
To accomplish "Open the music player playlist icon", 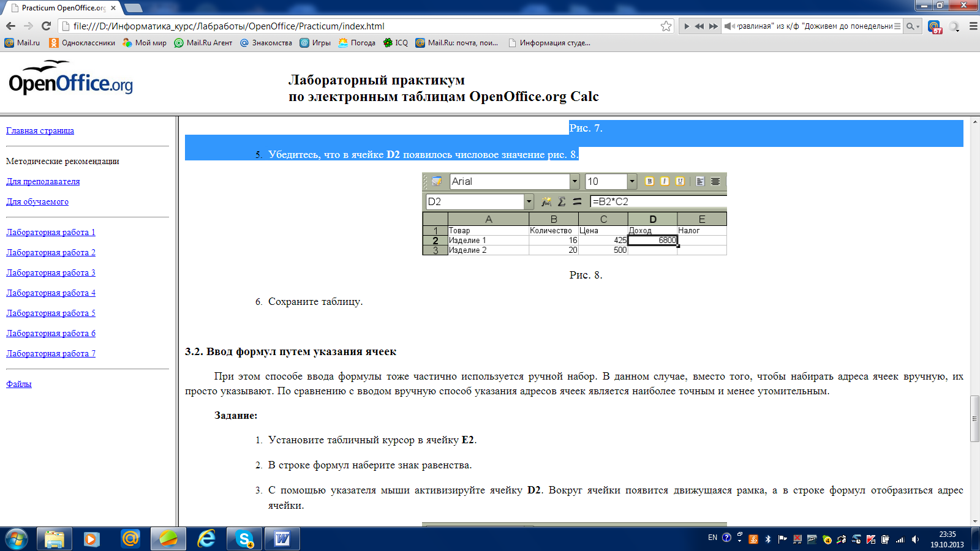I will coord(897,26).
